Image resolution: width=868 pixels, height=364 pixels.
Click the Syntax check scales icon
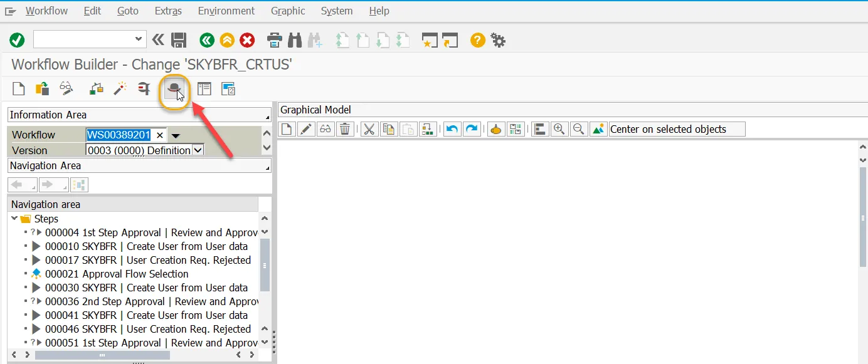(96, 89)
